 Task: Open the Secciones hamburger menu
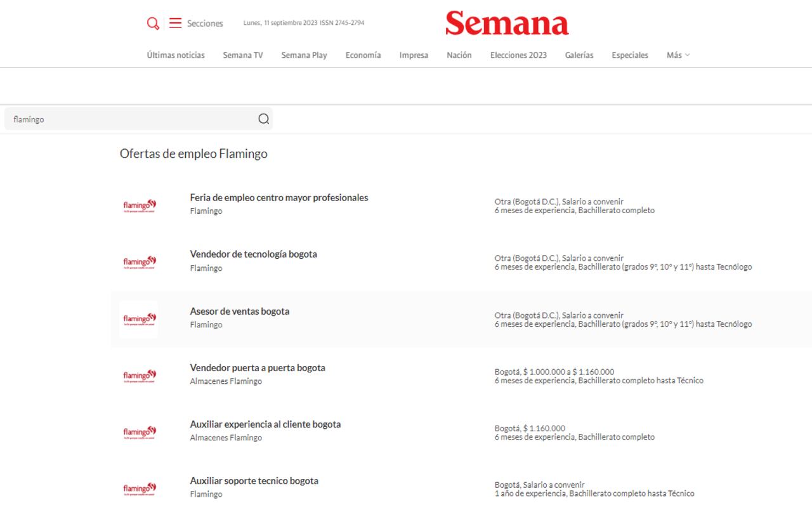click(x=176, y=23)
